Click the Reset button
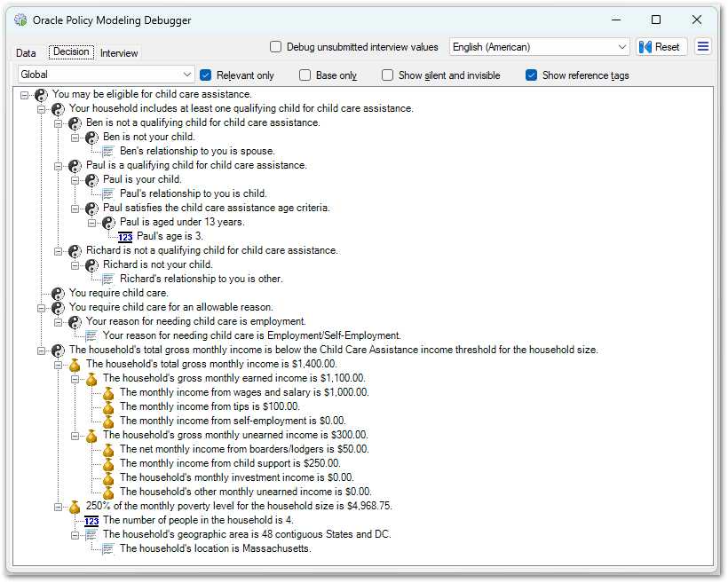 click(661, 47)
